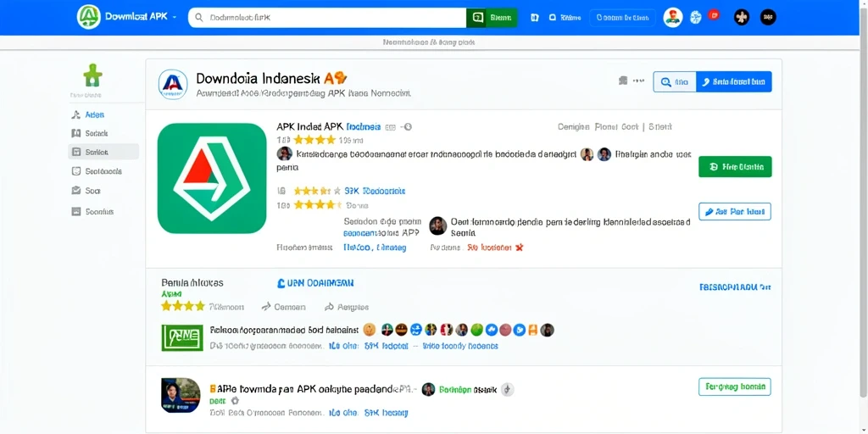Click the 'Comoan' share arrow option
The image size is (868, 434).
[x=283, y=307]
